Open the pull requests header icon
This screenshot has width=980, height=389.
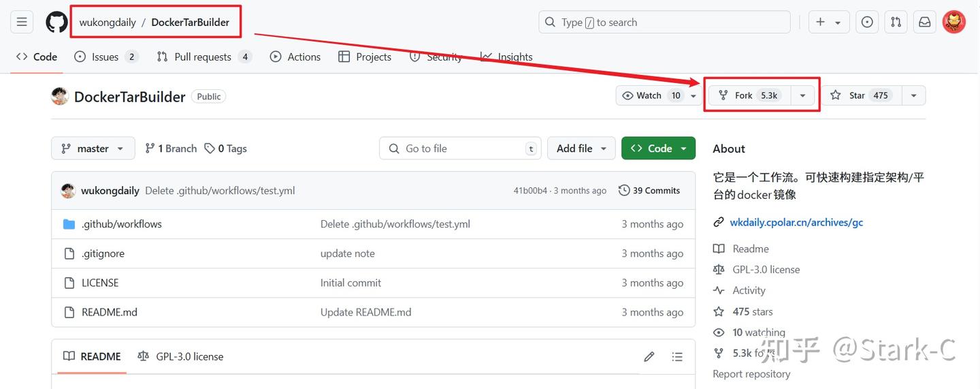pyautogui.click(x=896, y=22)
